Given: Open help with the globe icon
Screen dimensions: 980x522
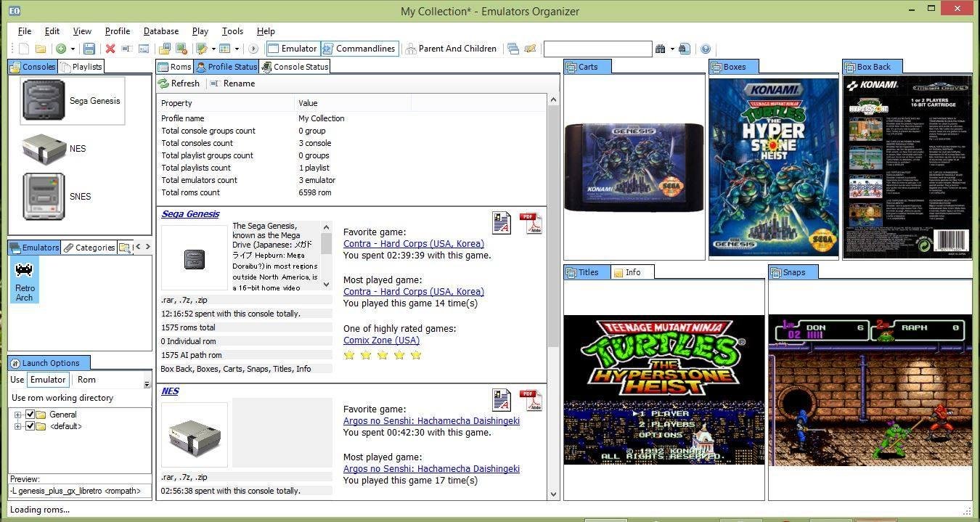Looking at the screenshot, I should 705,49.
